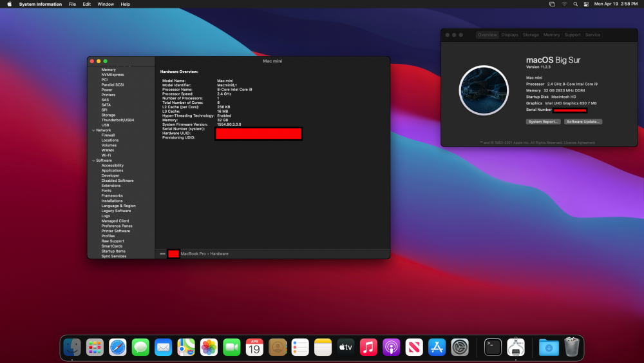The image size is (644, 363).
Task: Launch Apple TV from Dock
Action: pyautogui.click(x=345, y=348)
